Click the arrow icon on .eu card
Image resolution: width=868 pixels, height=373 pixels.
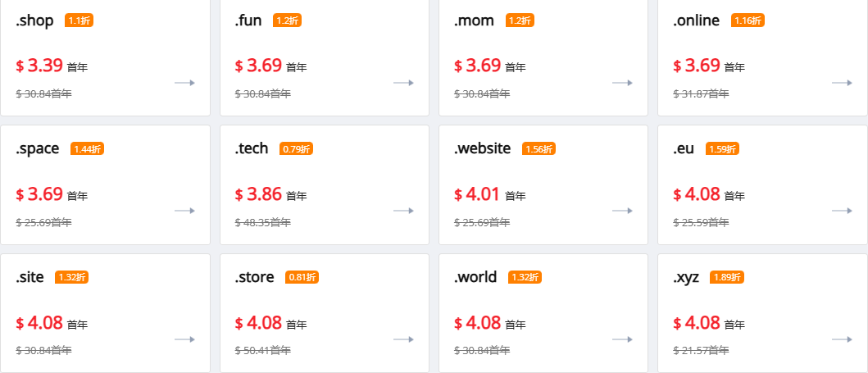tap(842, 211)
